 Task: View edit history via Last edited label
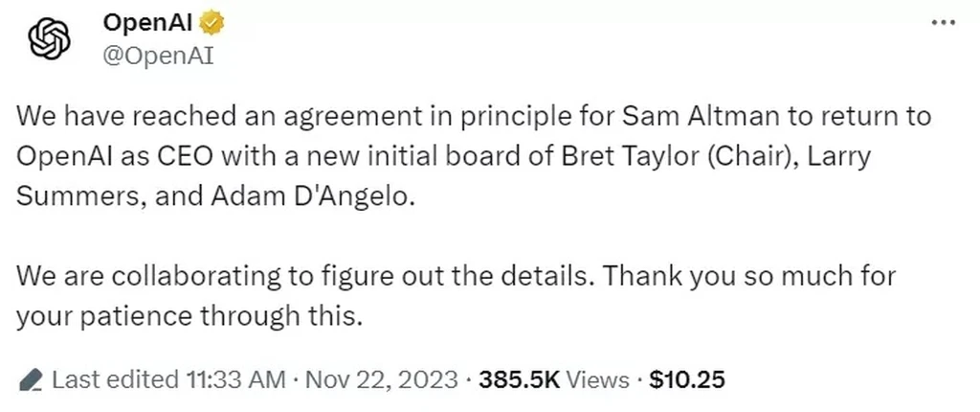coord(115,379)
